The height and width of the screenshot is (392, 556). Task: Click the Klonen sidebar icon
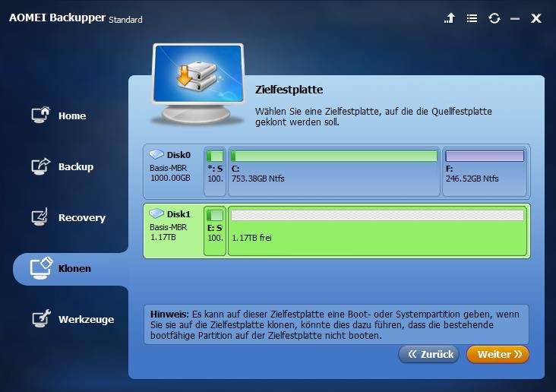tap(41, 268)
